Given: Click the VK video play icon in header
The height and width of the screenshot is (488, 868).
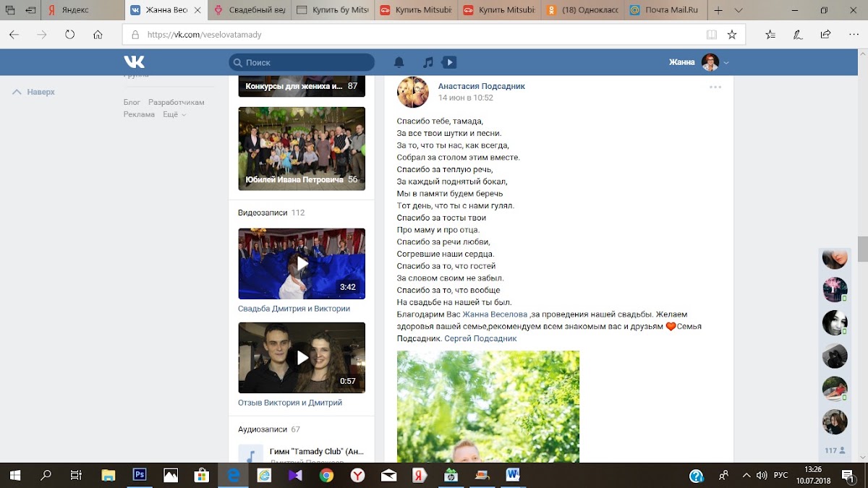Looking at the screenshot, I should point(449,62).
